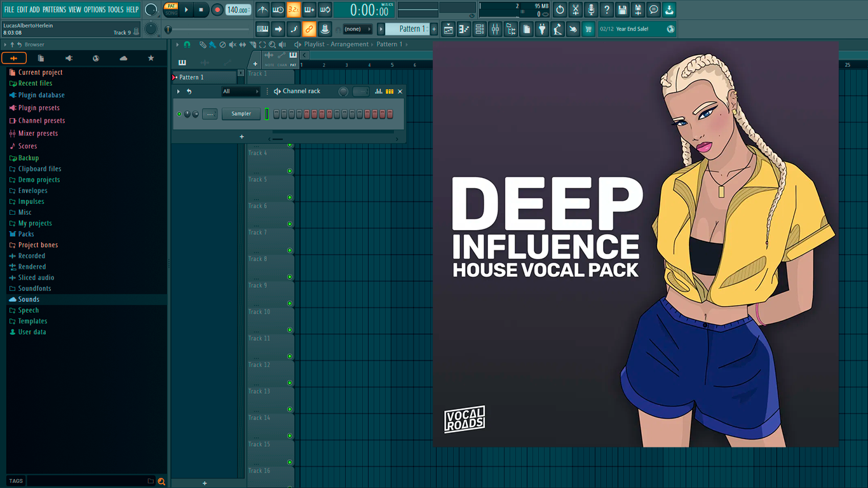Open the Channel rack options arrow menu
The image size is (868, 488).
point(179,91)
